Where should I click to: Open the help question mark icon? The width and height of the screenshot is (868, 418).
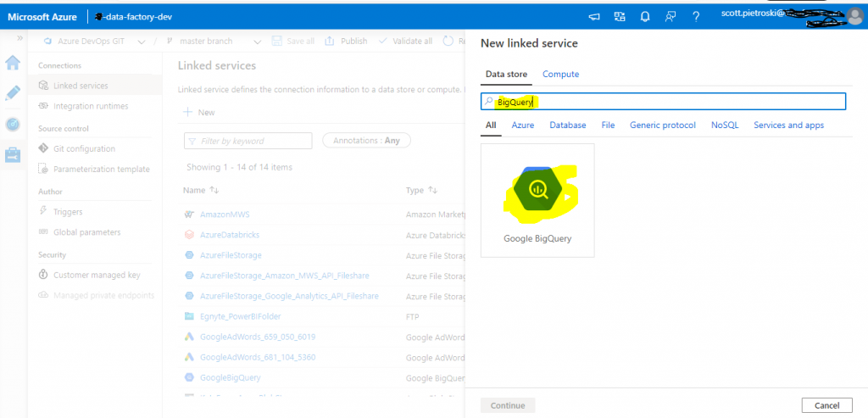pyautogui.click(x=697, y=17)
